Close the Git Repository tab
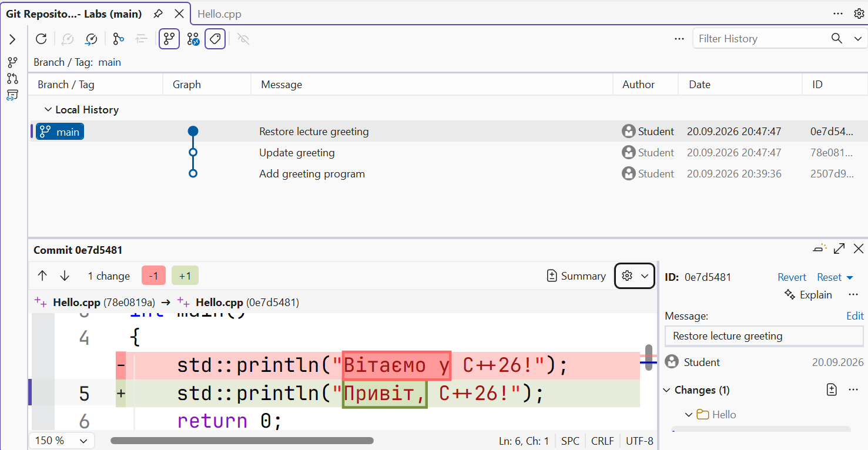This screenshot has width=868, height=450. click(179, 14)
